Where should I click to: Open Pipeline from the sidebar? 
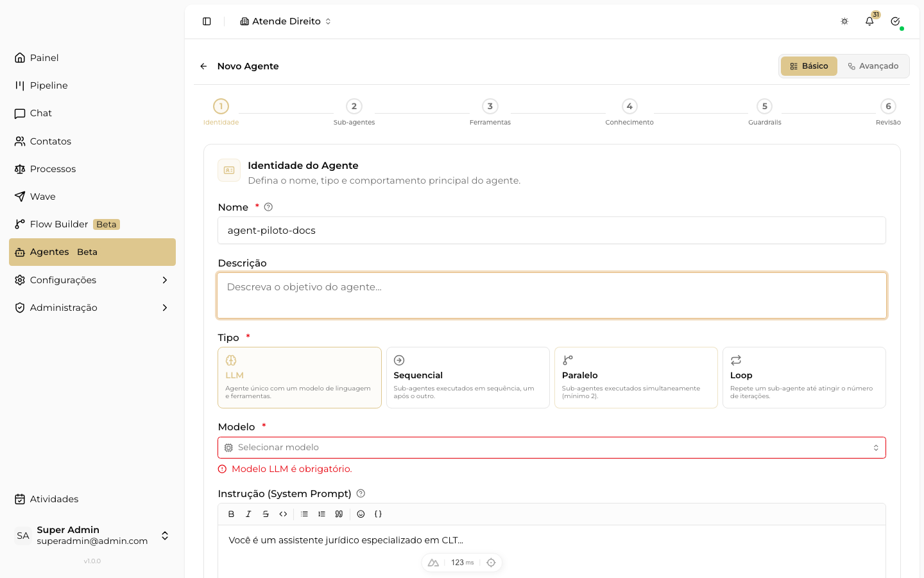92,85
